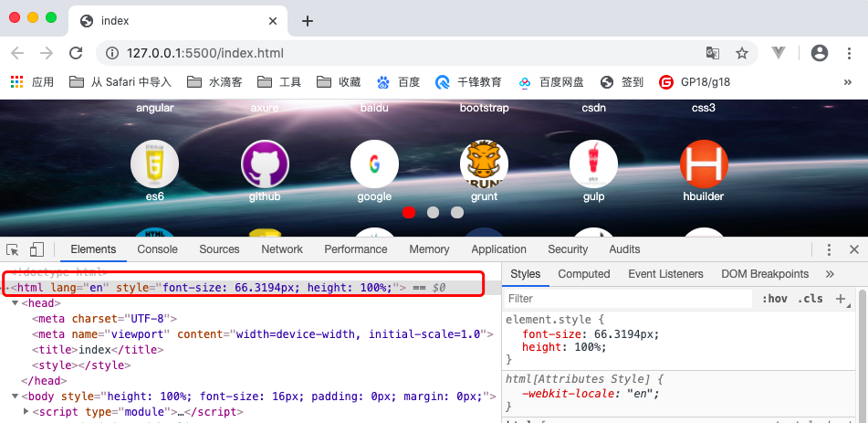Open the 水滴客 bookmark folder

coord(214,82)
